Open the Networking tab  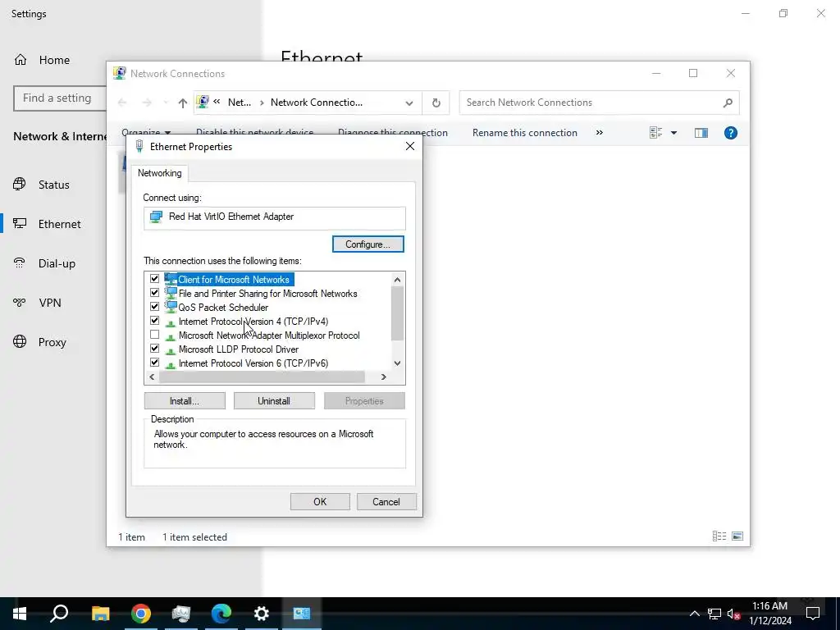click(160, 173)
